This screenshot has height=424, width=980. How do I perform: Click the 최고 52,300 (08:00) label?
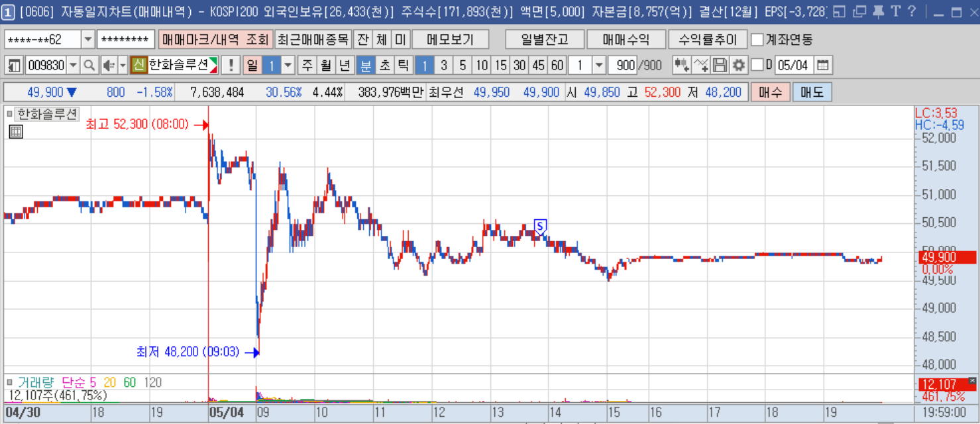[137, 125]
